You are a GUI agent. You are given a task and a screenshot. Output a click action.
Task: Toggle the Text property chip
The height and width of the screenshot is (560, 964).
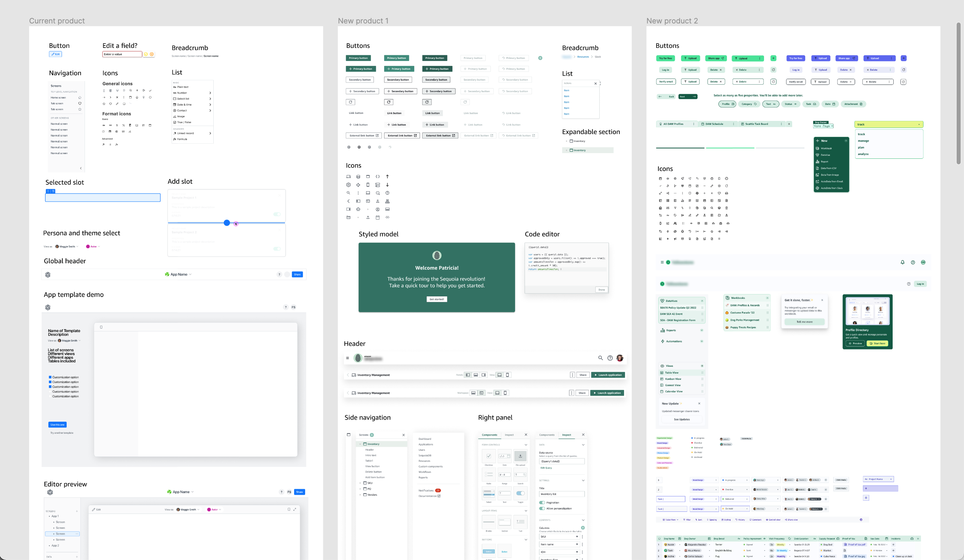[771, 104]
